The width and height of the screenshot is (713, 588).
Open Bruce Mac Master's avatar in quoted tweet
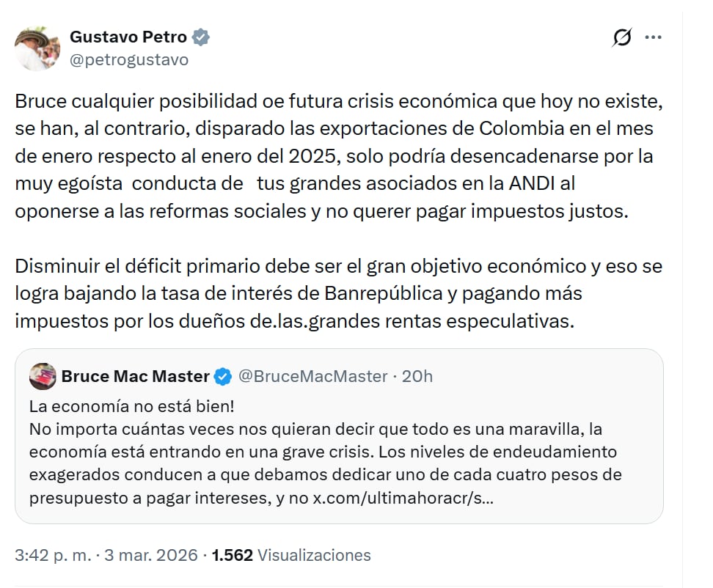click(43, 375)
